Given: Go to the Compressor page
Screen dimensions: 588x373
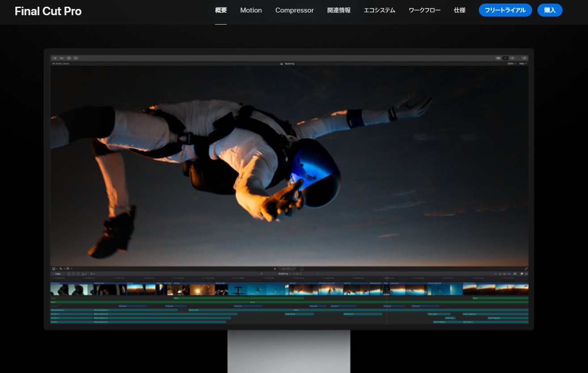Looking at the screenshot, I should point(294,10).
